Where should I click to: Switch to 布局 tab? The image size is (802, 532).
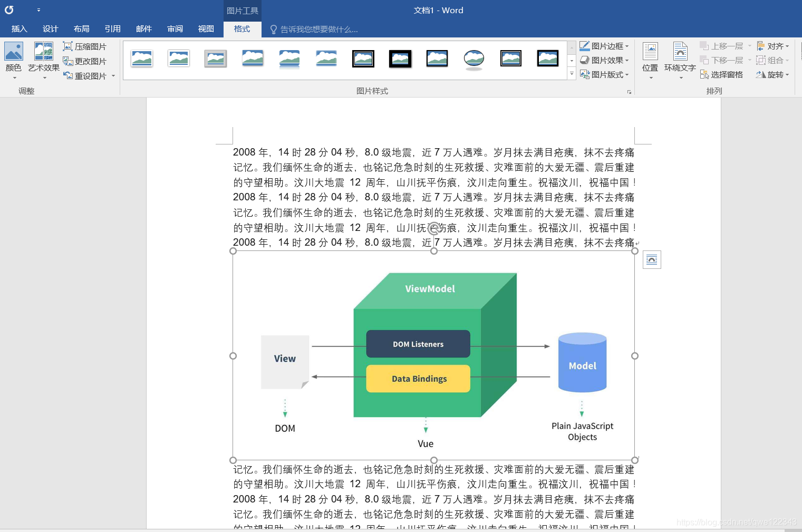82,29
